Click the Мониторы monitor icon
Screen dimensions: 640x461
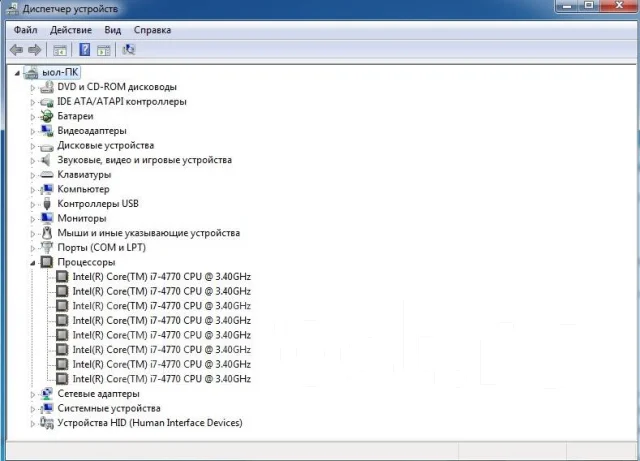[x=47, y=218]
